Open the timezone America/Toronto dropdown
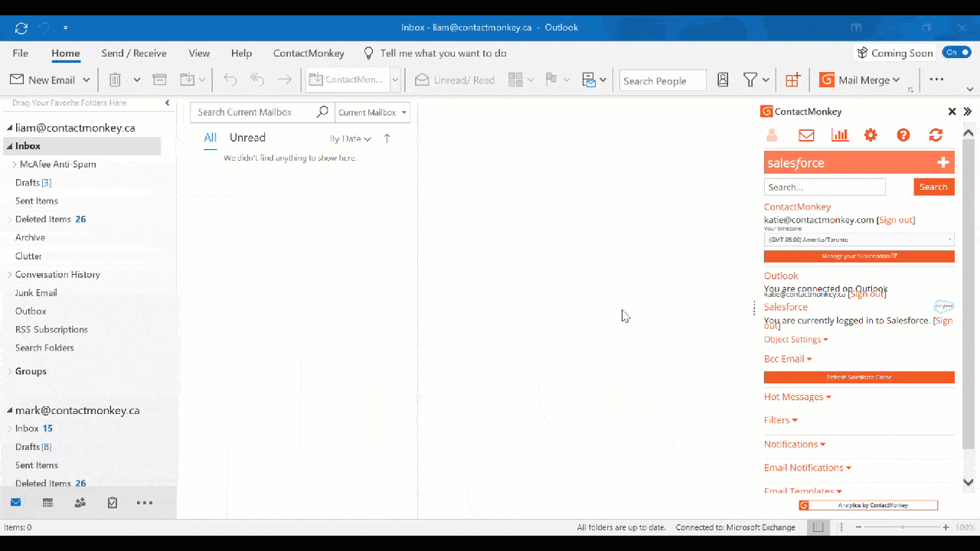980x551 pixels. [x=859, y=240]
